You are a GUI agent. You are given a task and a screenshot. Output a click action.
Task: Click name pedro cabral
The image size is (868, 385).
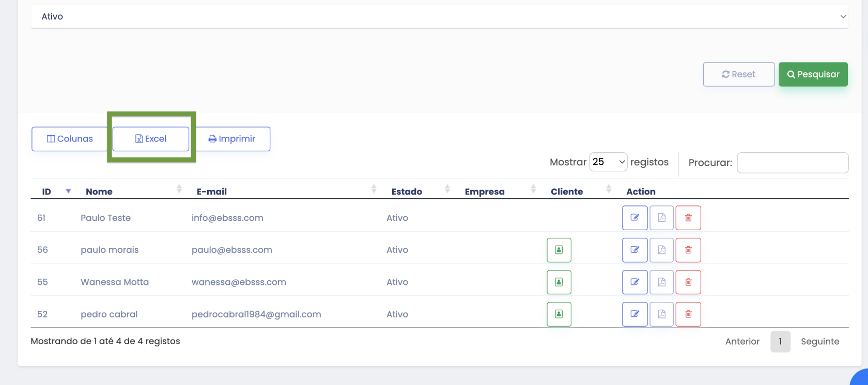(x=109, y=314)
